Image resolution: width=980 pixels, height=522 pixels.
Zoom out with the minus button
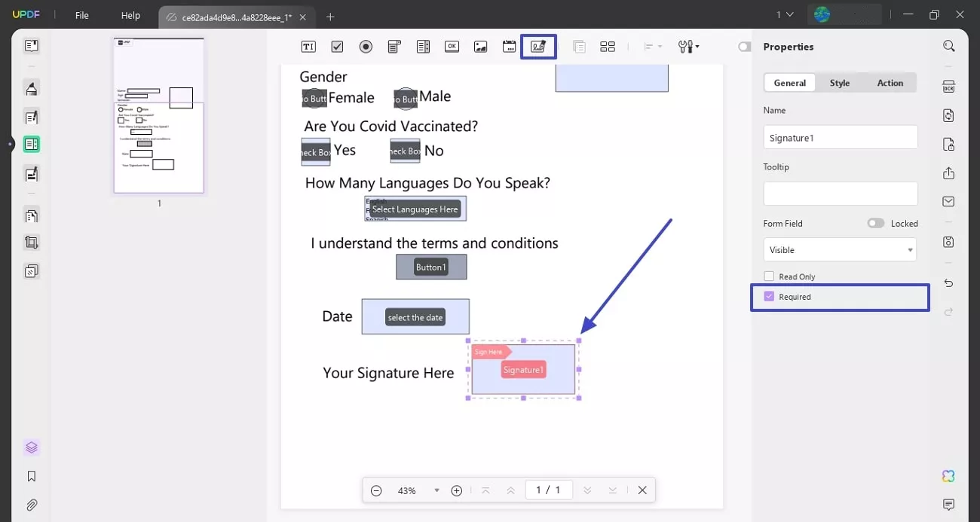[376, 490]
